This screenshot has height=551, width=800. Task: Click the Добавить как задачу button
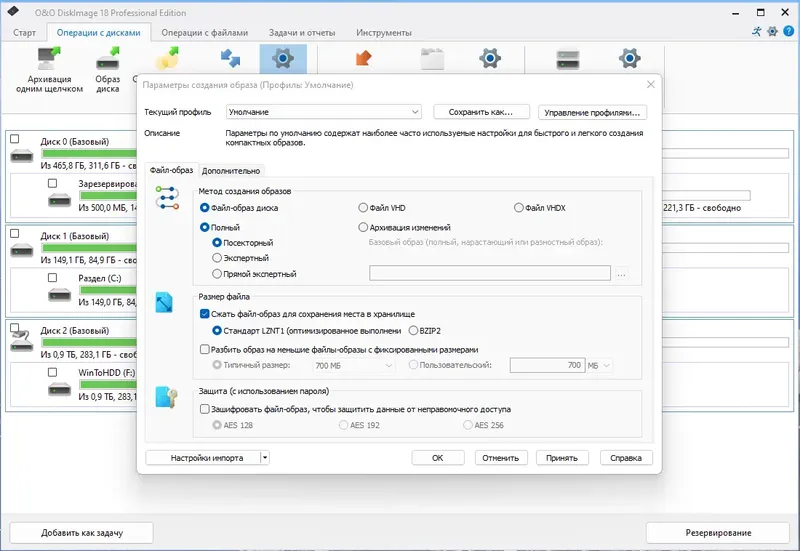click(x=82, y=533)
